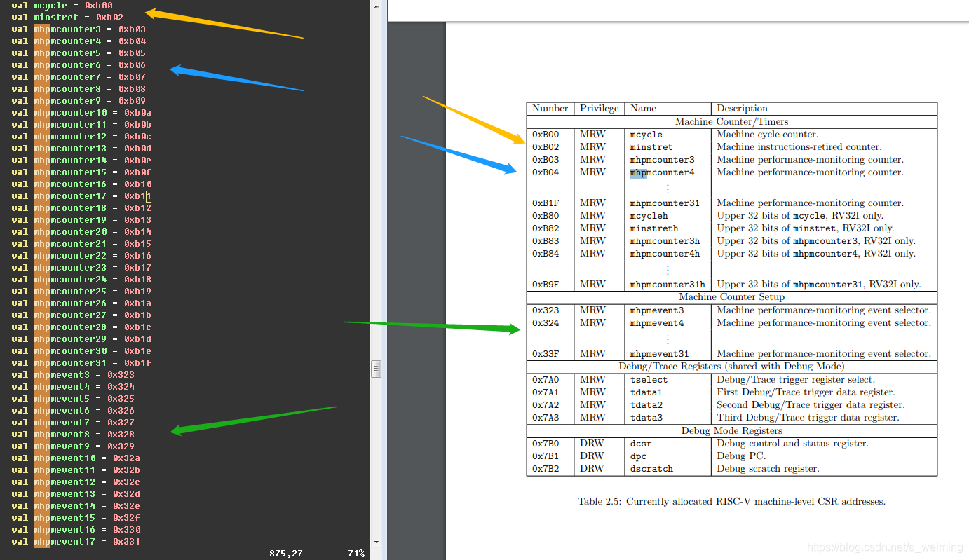Click 'Debug/Trace trigger register select.' description
The width and height of the screenshot is (969, 560).
[795, 380]
